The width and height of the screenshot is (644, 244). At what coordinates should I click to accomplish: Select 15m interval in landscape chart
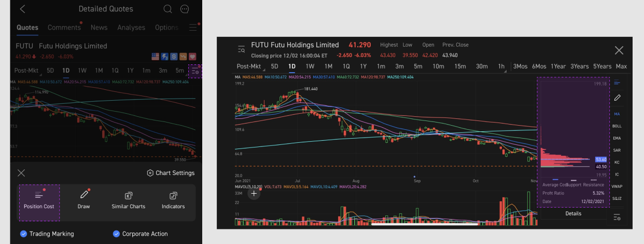coord(460,66)
